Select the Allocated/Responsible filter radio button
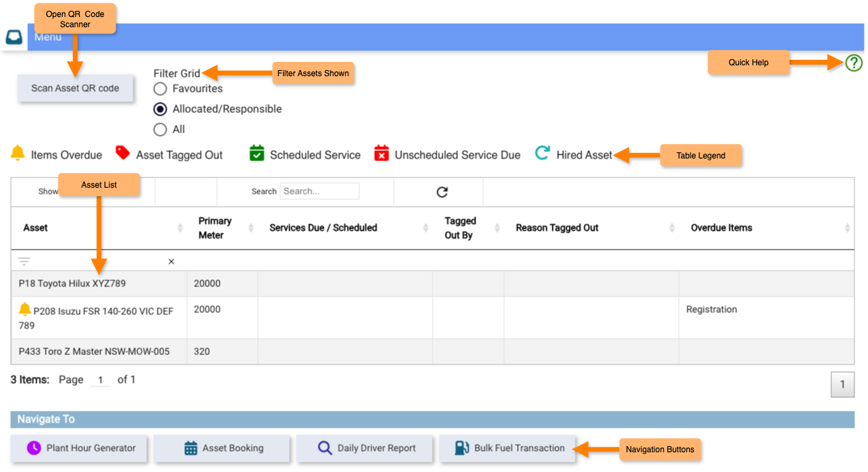The height and width of the screenshot is (472, 868). pos(160,109)
